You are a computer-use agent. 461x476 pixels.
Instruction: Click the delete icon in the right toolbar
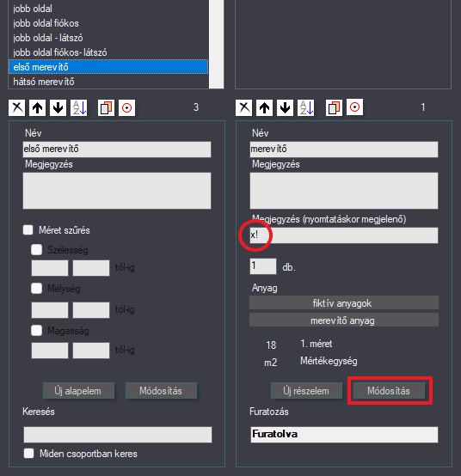pyautogui.click(x=243, y=107)
